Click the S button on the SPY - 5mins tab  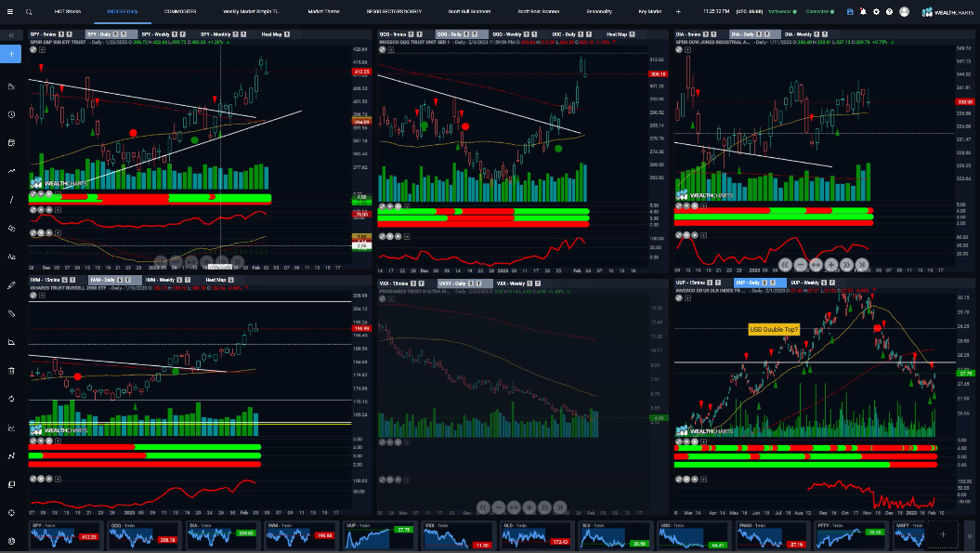[x=61, y=34]
